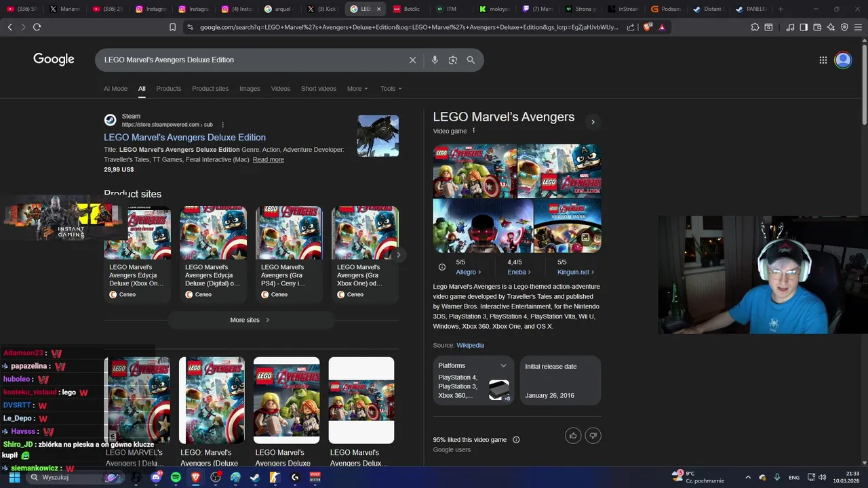Start voice search with microphone icon
The width and height of the screenshot is (868, 488).
(x=435, y=60)
